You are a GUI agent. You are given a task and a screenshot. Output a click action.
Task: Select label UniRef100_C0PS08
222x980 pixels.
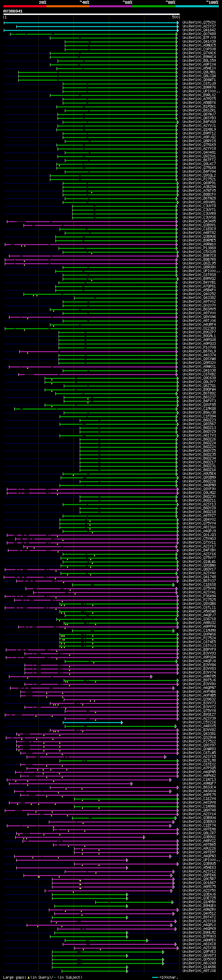click(199, 49)
